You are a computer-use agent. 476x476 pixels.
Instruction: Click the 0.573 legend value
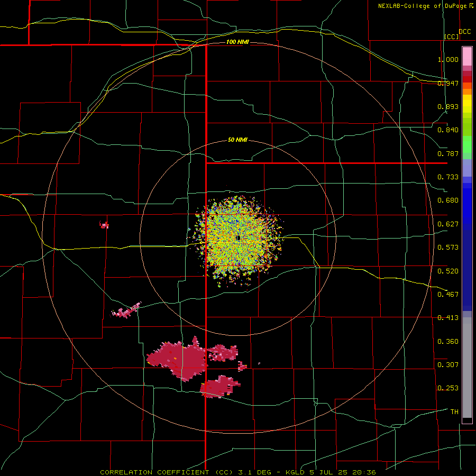pos(448,248)
